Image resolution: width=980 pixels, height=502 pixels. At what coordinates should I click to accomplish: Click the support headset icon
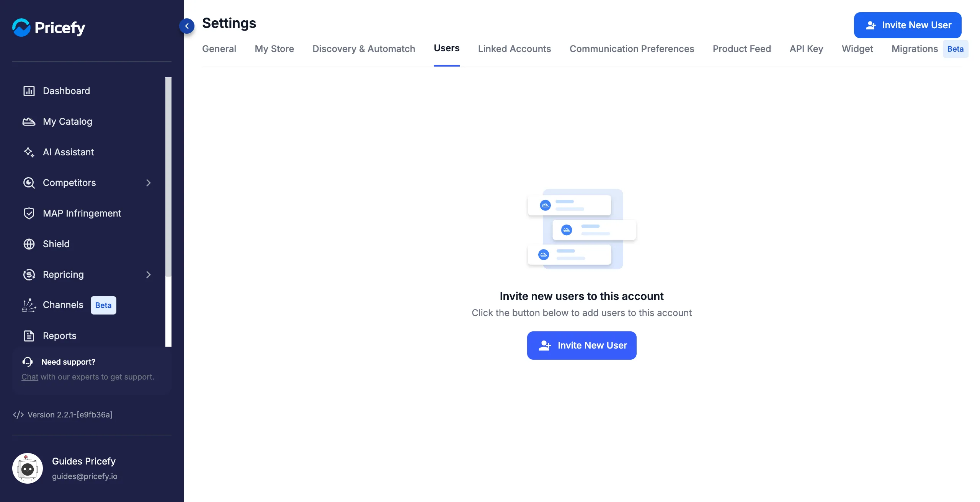[x=28, y=362]
